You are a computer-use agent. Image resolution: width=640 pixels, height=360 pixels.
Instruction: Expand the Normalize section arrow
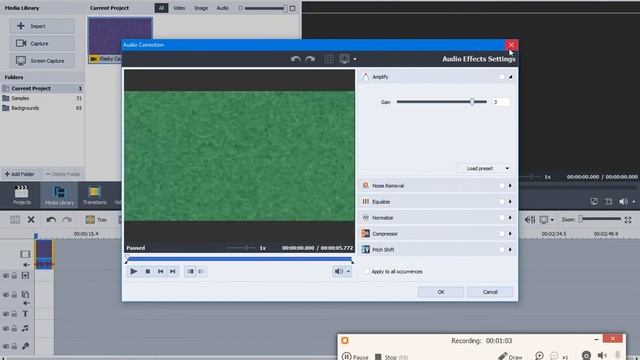click(x=510, y=218)
